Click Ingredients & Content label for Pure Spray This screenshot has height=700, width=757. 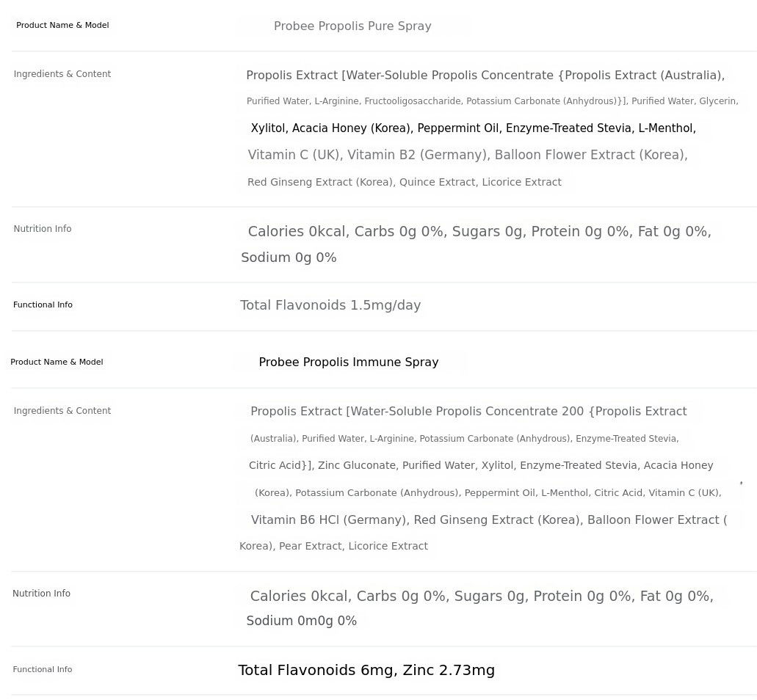(x=62, y=74)
